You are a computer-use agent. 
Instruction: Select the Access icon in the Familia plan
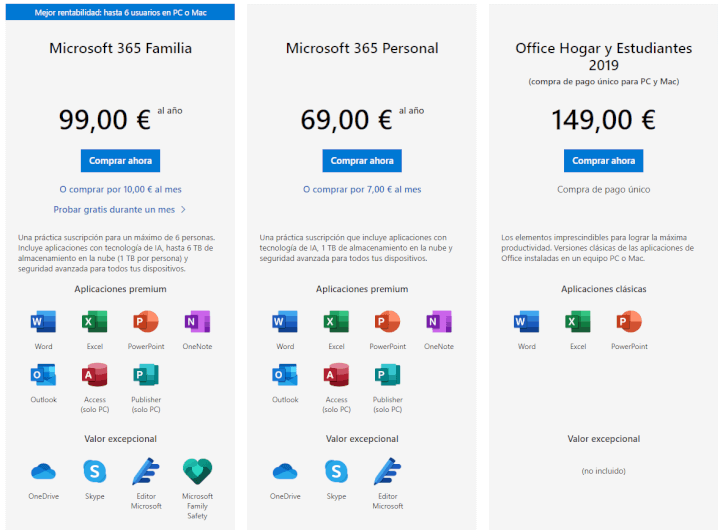(x=95, y=375)
